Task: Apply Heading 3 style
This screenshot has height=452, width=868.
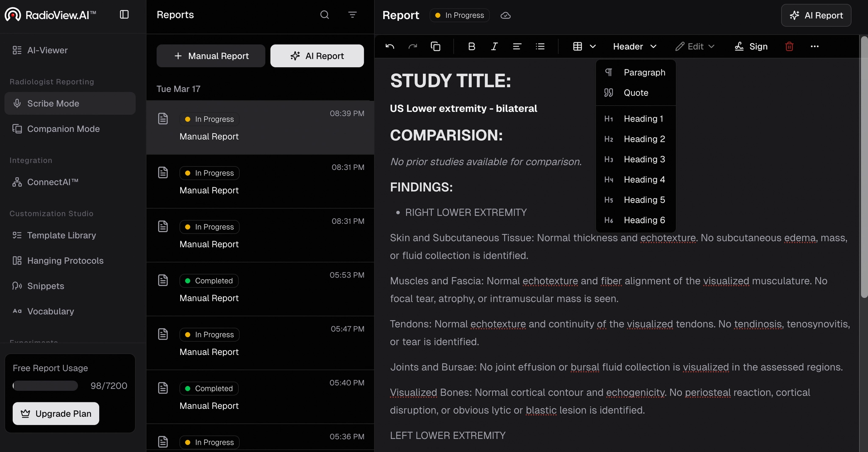Action: (x=636, y=160)
